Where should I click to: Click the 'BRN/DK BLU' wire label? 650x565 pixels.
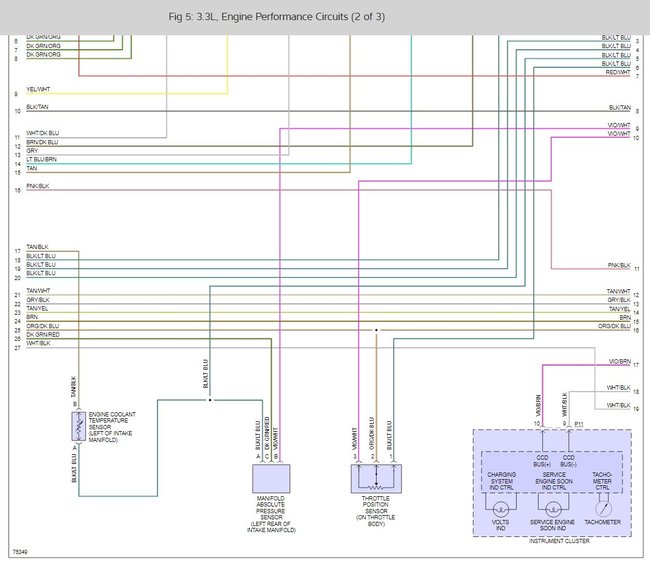[x=42, y=142]
